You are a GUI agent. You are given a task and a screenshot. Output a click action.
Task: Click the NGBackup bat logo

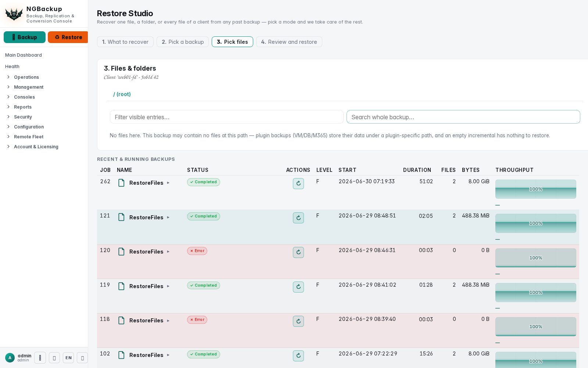click(14, 14)
